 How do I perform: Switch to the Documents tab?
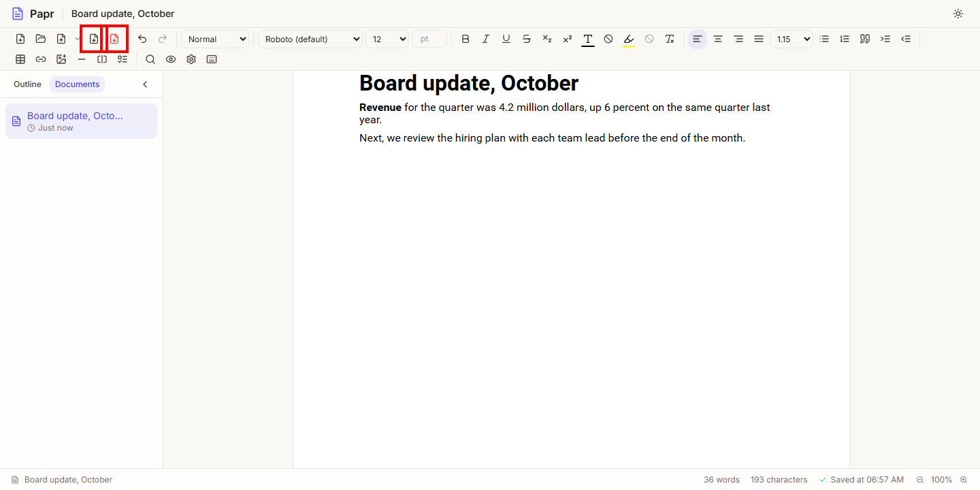[77, 84]
